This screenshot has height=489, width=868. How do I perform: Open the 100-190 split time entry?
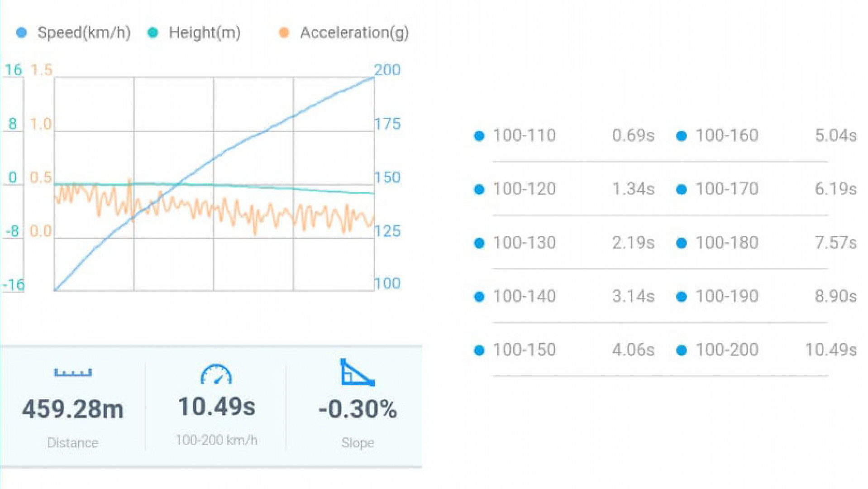click(x=835, y=297)
